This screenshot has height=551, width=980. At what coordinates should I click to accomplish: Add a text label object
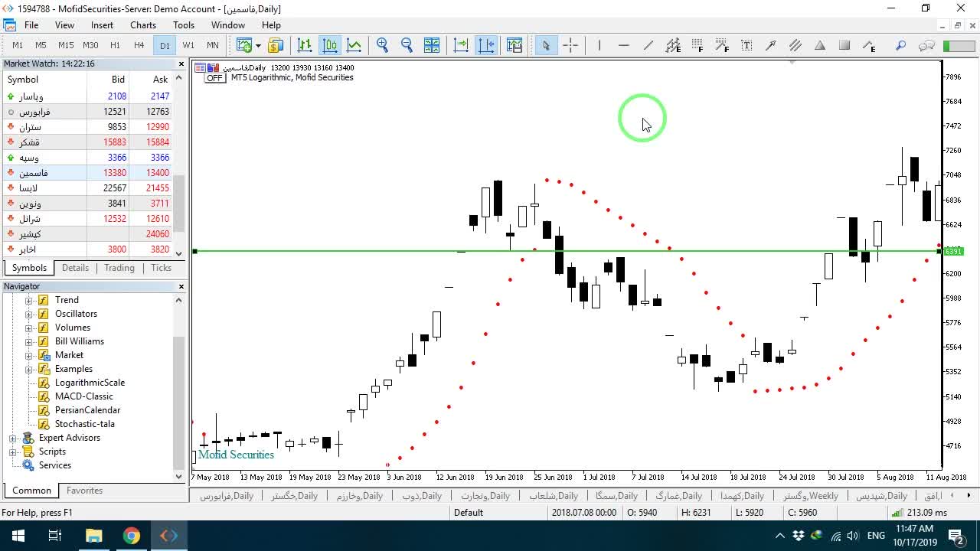click(x=746, y=45)
